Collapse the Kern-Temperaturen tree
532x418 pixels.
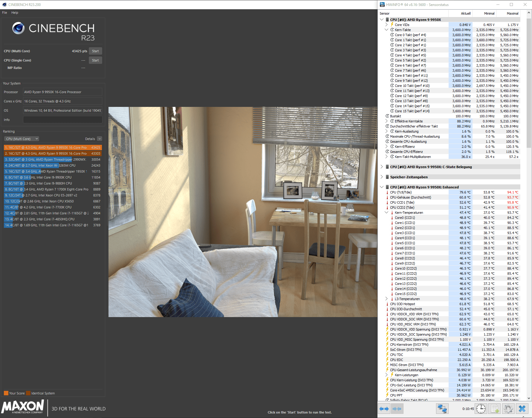(386, 213)
